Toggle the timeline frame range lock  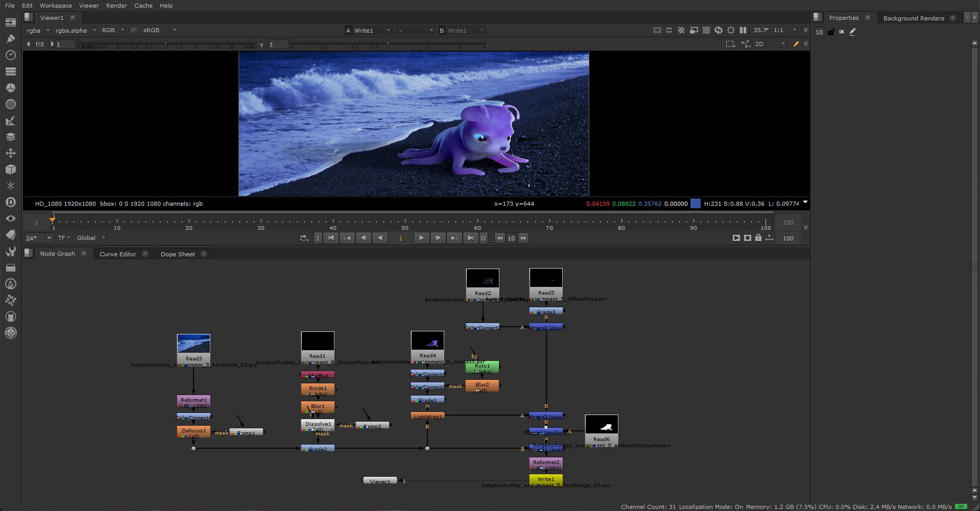758,238
